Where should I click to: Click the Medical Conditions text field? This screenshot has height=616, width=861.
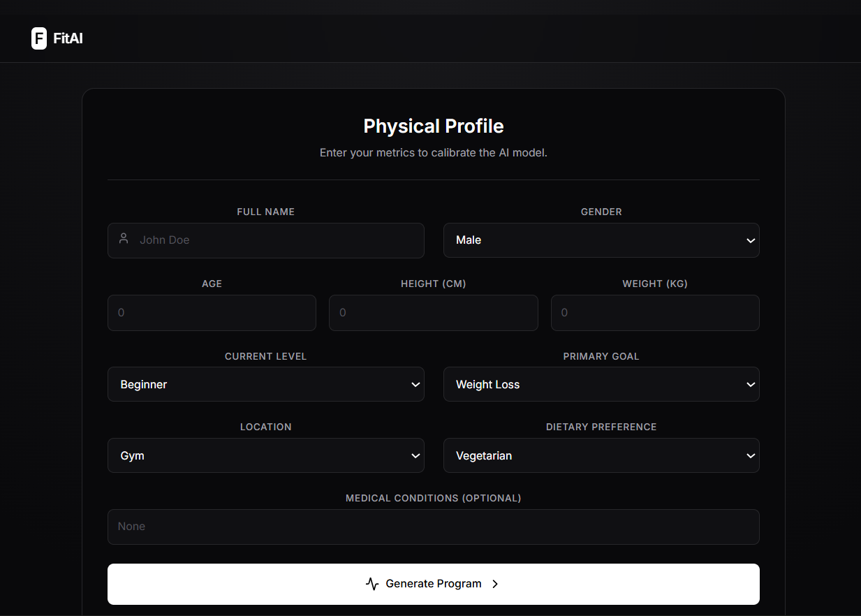(433, 527)
